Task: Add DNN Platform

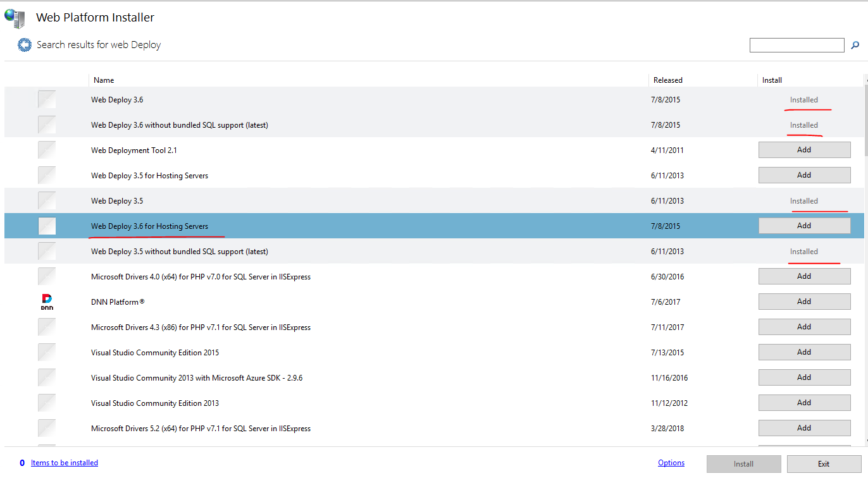Action: click(x=804, y=302)
